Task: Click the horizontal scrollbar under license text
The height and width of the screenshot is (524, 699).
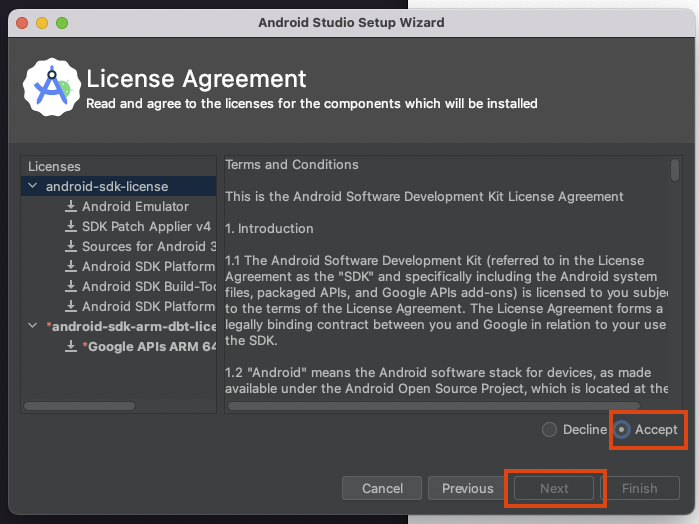Action: pos(434,406)
